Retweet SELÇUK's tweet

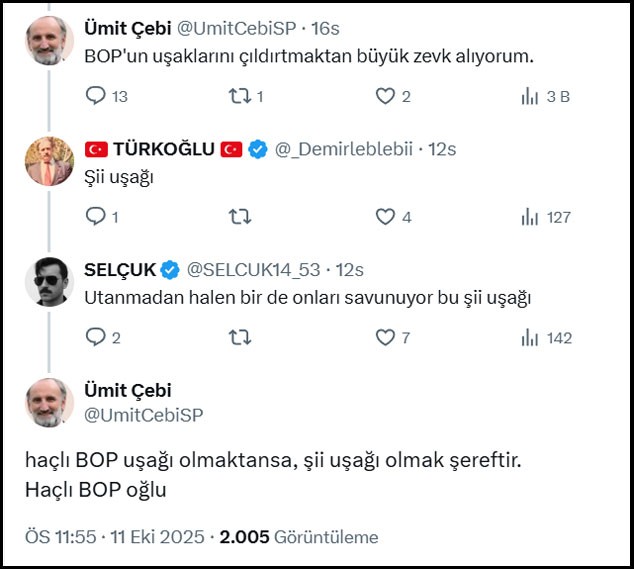click(240, 338)
